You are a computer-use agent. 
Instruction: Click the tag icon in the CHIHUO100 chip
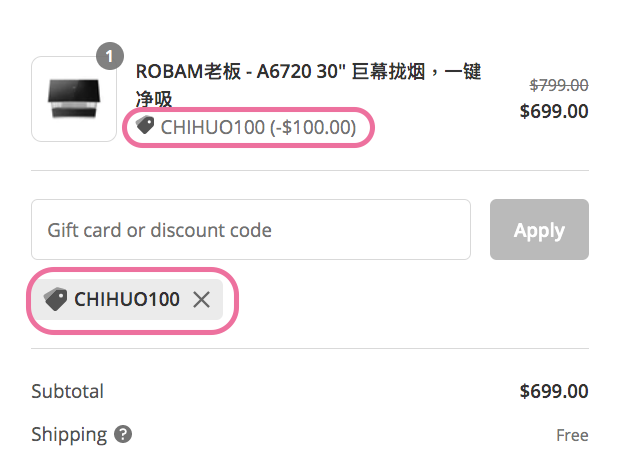(55, 300)
